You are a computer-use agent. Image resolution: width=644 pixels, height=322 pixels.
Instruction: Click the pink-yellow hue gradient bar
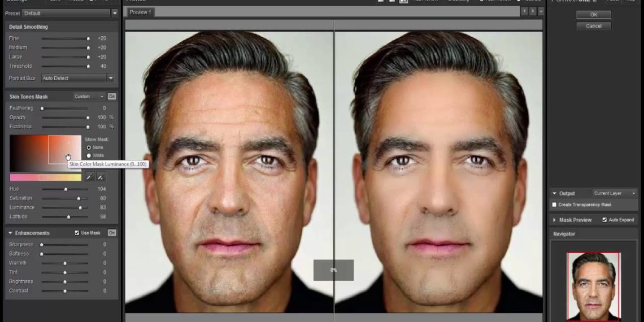pos(45,177)
